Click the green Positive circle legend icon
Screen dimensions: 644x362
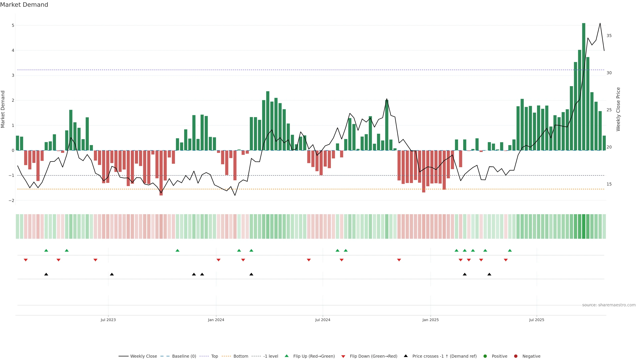pos(485,356)
